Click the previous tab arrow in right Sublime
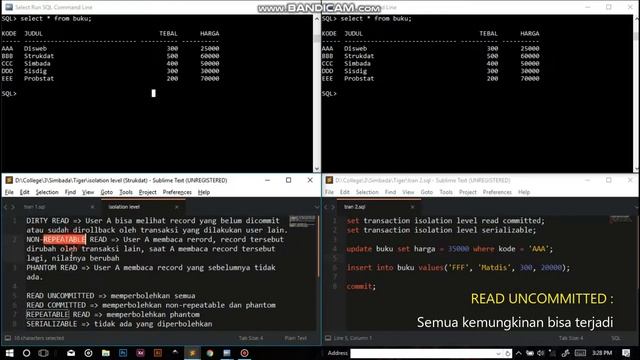Screen dimensions: 640x360 coord(325,207)
